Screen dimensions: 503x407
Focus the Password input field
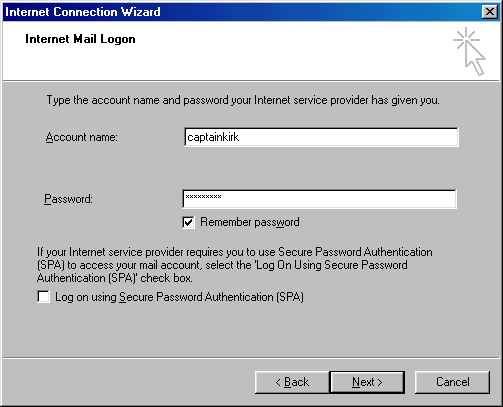(x=319, y=199)
